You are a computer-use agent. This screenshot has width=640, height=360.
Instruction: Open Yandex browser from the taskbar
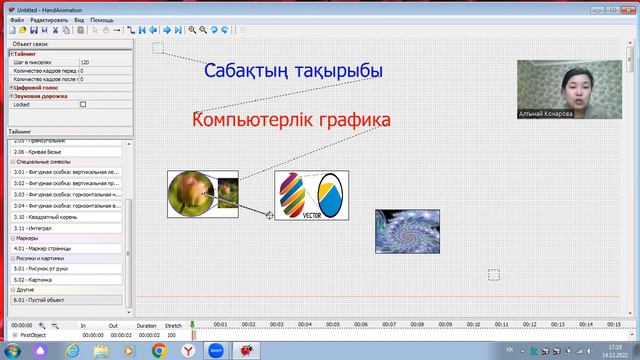[188, 351]
